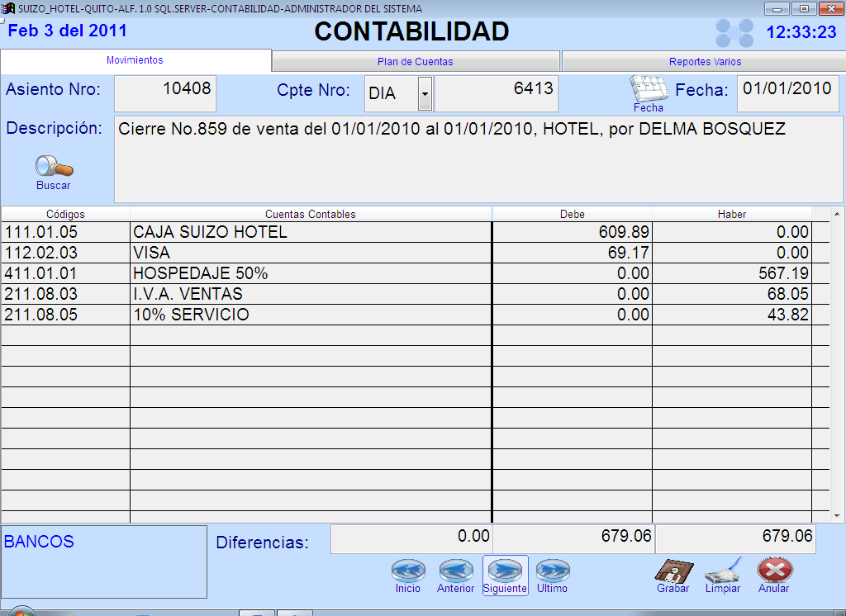Screen dimensions: 846x616
Task: Go to first record with Inicio
Action: click(408, 571)
